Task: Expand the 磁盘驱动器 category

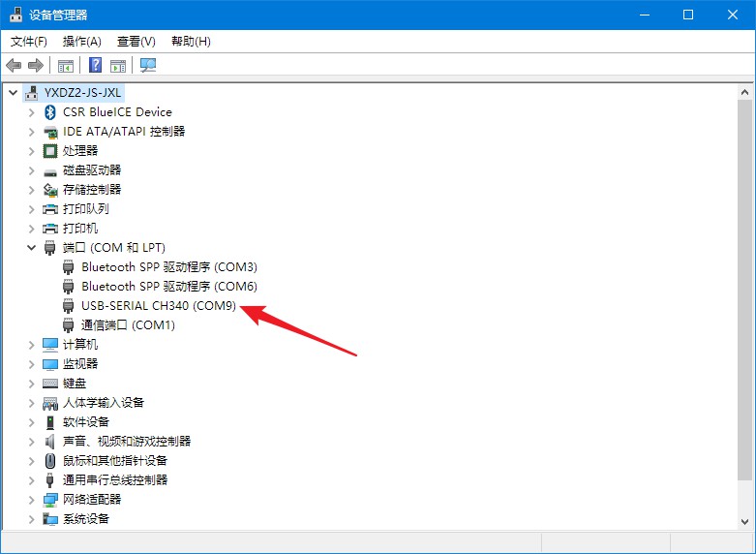Action: click(x=32, y=170)
